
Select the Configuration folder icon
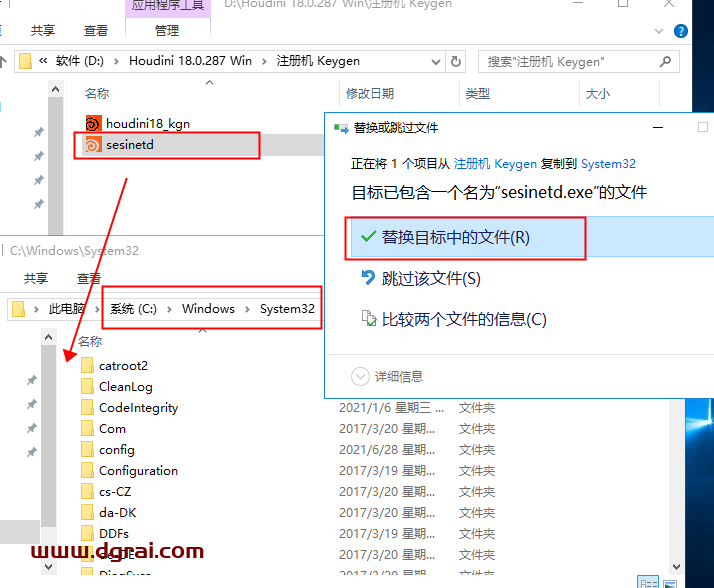(87, 470)
